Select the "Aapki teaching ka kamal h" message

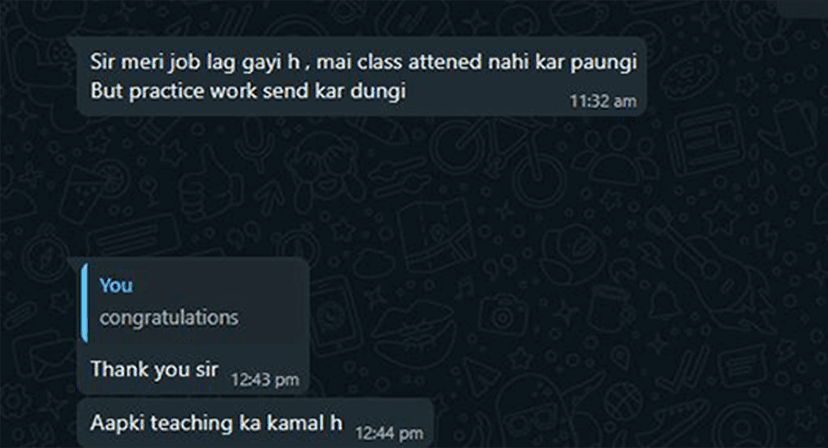pos(216,423)
